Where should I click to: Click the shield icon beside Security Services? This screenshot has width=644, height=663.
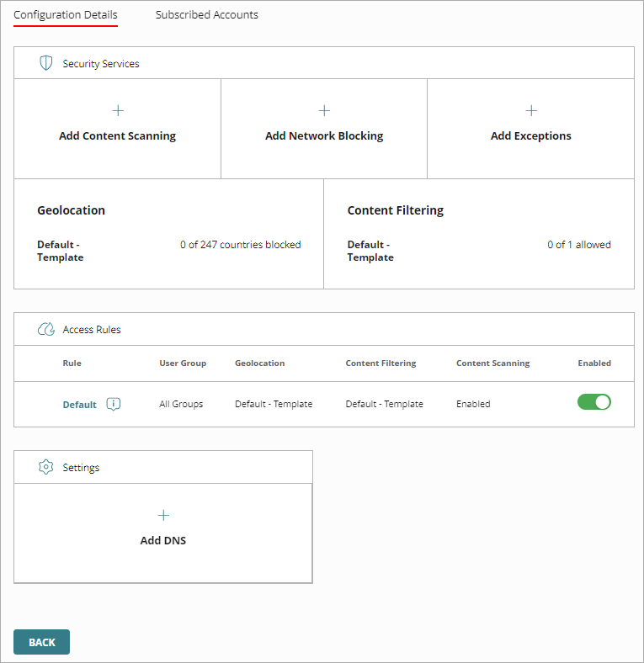click(46, 63)
